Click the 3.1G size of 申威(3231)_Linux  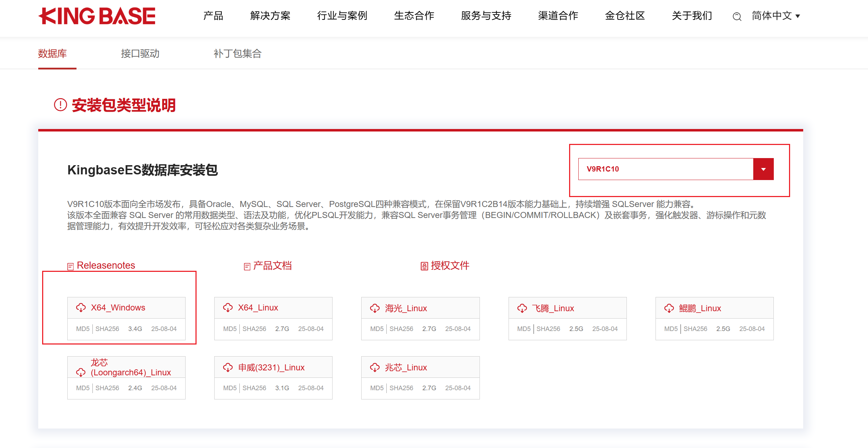282,388
